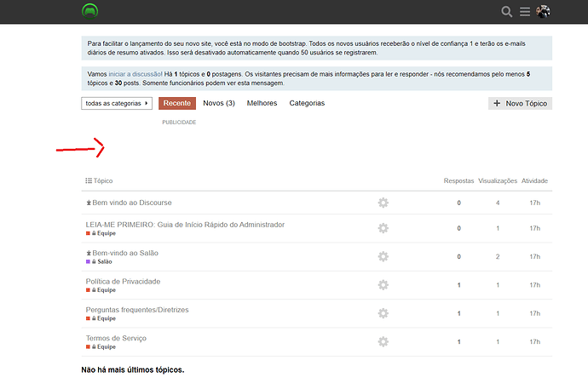Viewport: 588px width, 383px height.
Task: Open topic 'Bem-vindo ao Salão'
Action: click(125, 253)
